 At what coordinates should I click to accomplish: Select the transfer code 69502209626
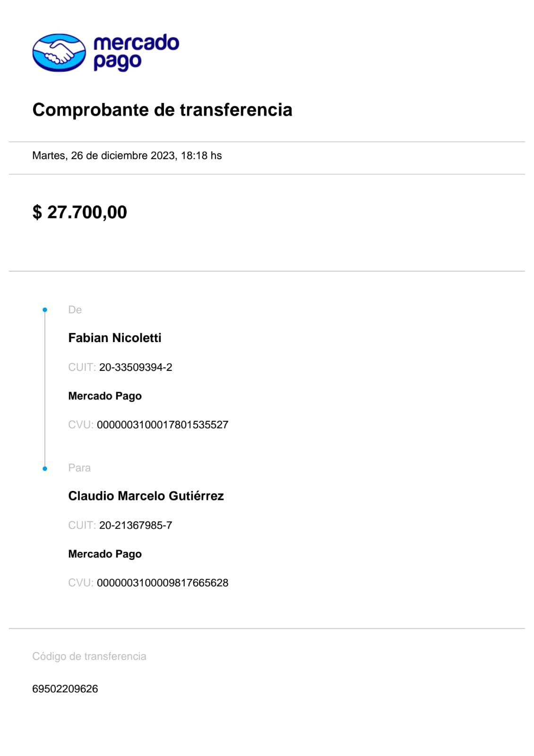[x=65, y=689]
